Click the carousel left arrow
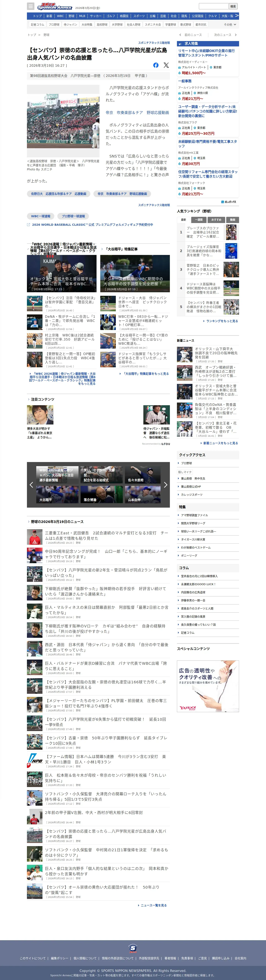The image size is (266, 980). (x=31, y=484)
